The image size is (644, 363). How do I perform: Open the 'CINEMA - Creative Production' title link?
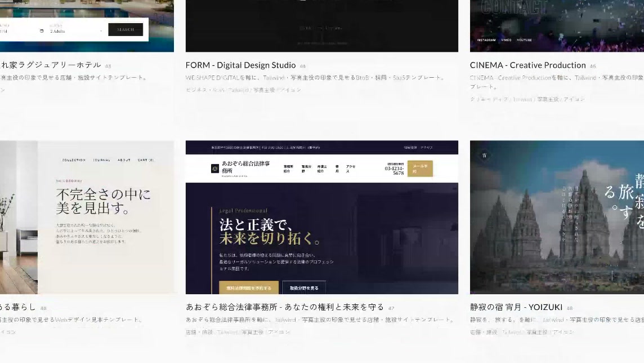[x=528, y=65]
